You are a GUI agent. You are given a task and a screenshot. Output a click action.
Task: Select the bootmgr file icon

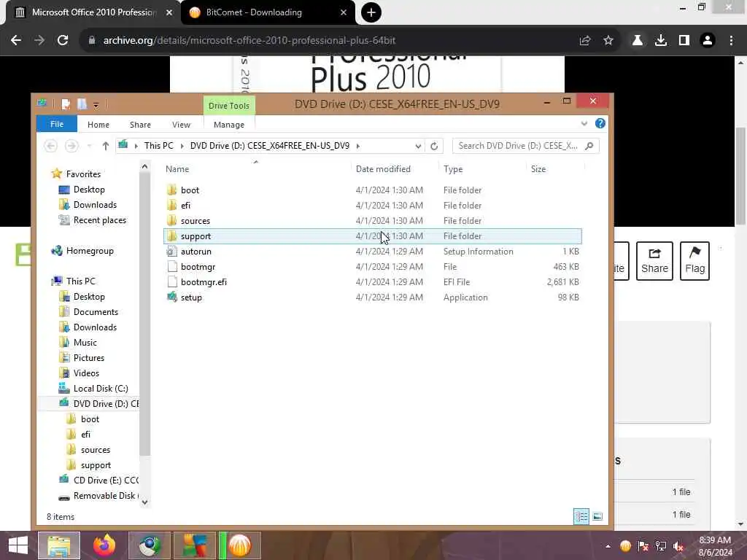tap(172, 267)
